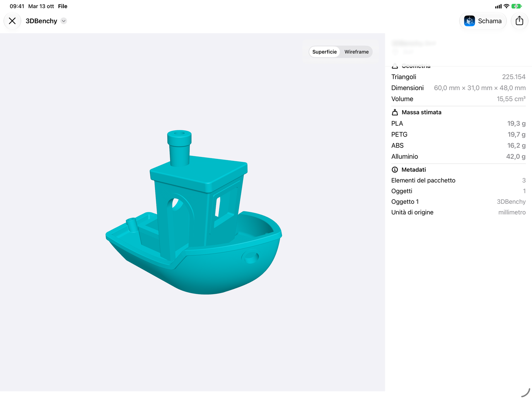Click the 3DBenchy document title

(x=41, y=21)
